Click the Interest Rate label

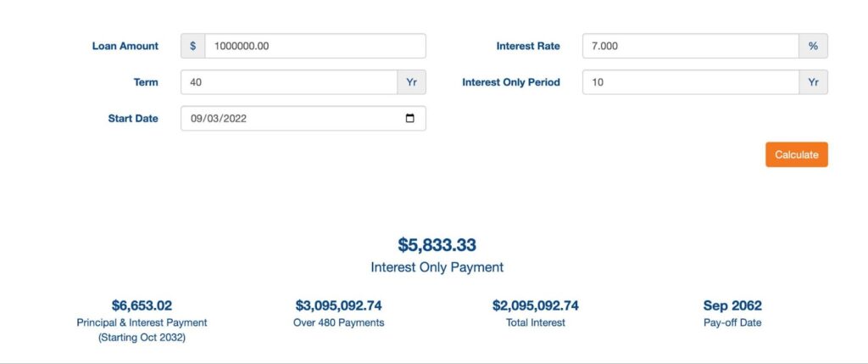528,46
